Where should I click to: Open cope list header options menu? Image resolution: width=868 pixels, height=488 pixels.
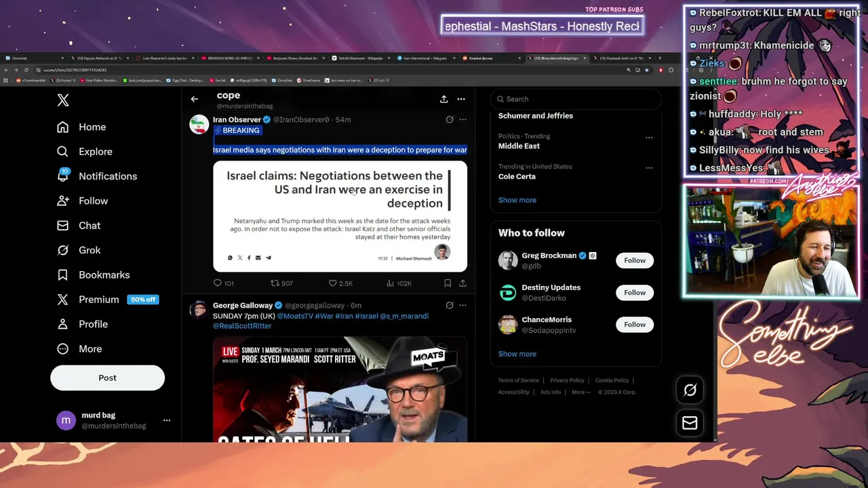tap(461, 99)
